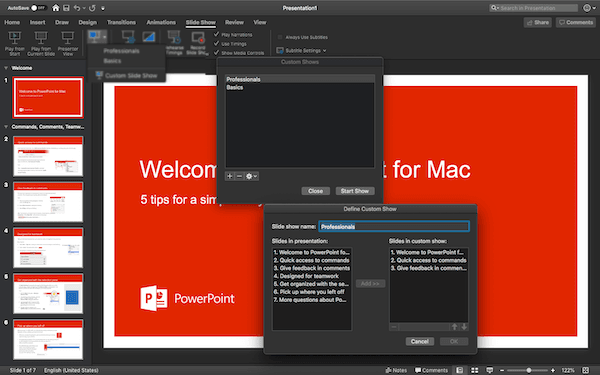Click Play from Current Slide icon
This screenshot has height=375, width=600.
pyautogui.click(x=41, y=38)
